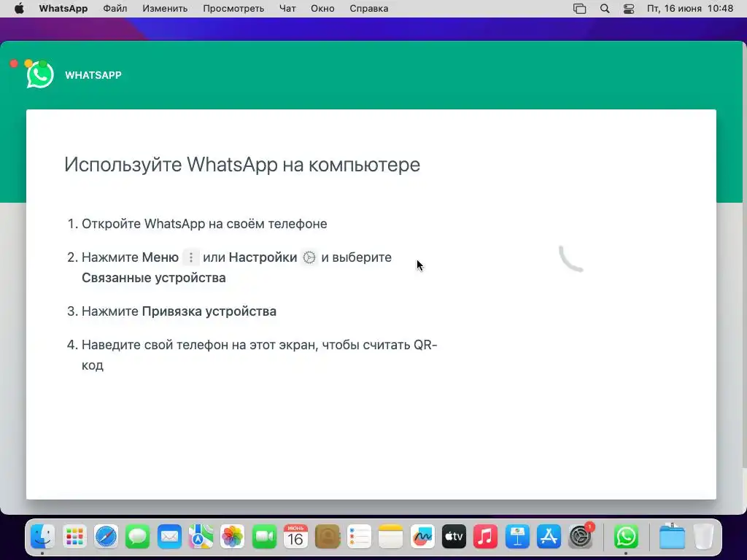The image size is (747, 560).
Task: Open Messages from the Dock
Action: pos(138,537)
